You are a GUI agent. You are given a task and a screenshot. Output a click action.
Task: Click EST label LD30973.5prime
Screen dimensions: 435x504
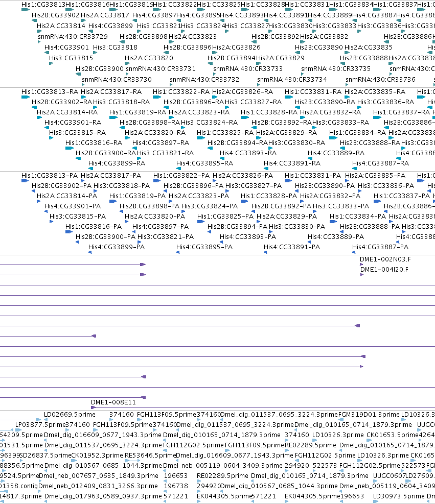click(x=399, y=496)
